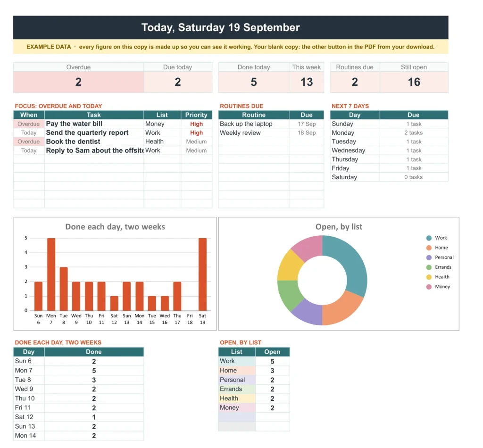The height and width of the screenshot is (448, 483).
Task: Select the green Errands donut segment
Action: tap(289, 295)
